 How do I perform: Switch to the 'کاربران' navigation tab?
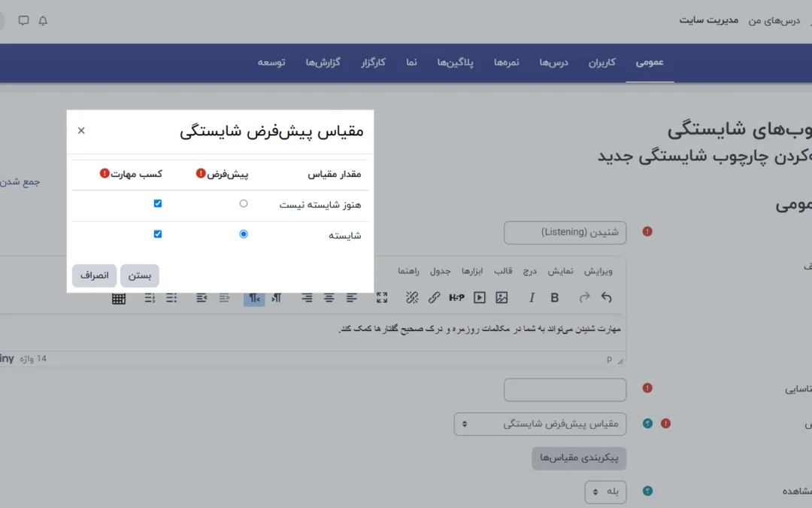click(x=601, y=62)
